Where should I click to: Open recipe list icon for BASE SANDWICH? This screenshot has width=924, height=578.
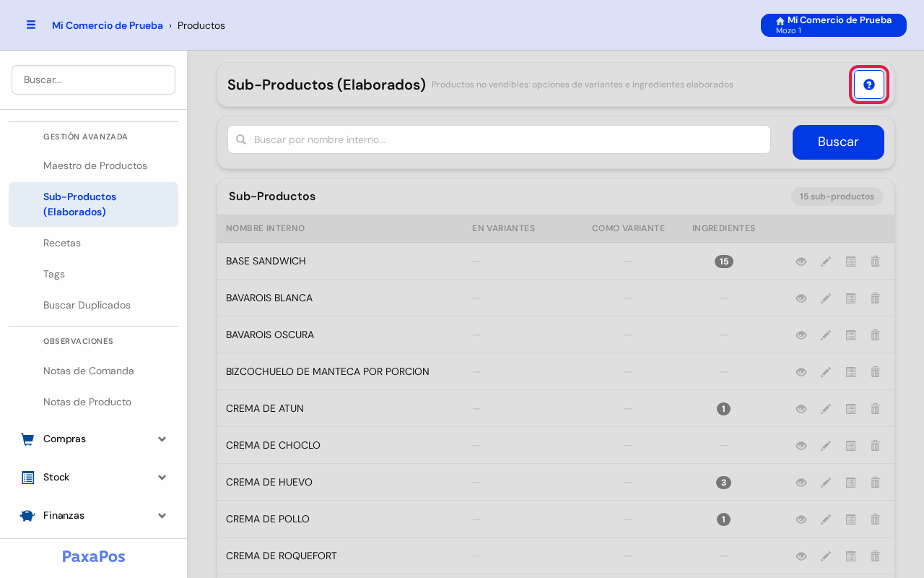[x=850, y=262]
